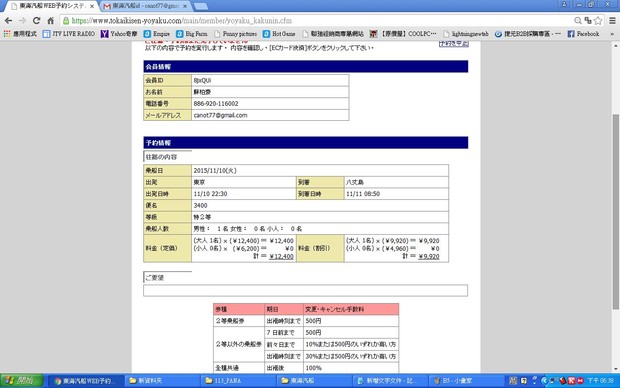Click the reservation link at top right of page

[x=454, y=44]
